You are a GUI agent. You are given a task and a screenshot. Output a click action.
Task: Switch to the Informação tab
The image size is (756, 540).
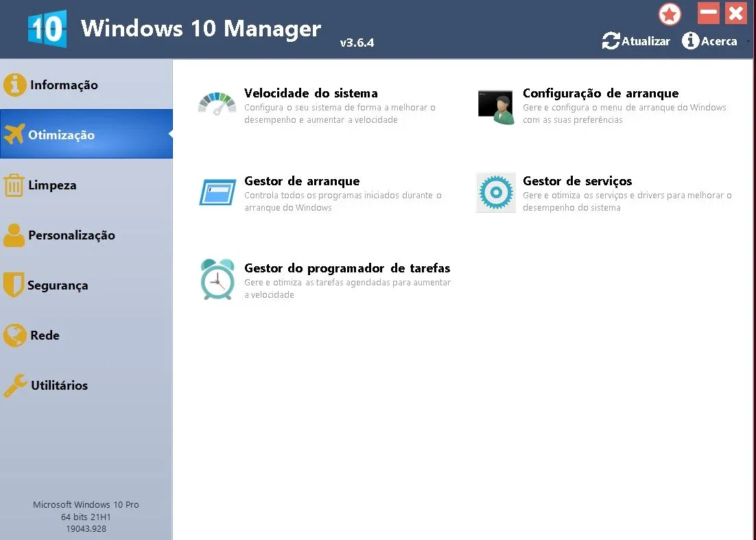coord(86,84)
